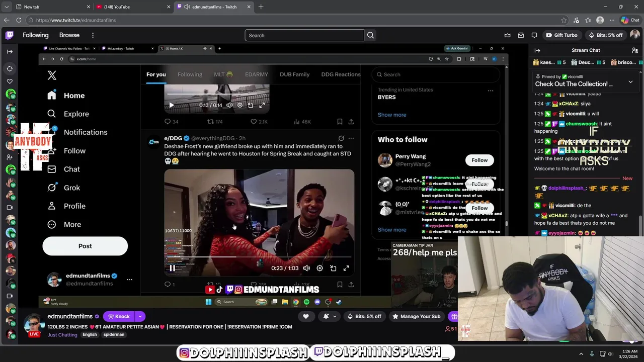The image size is (644, 362).
Task: Click the browser address bar URL
Action: 76,20
